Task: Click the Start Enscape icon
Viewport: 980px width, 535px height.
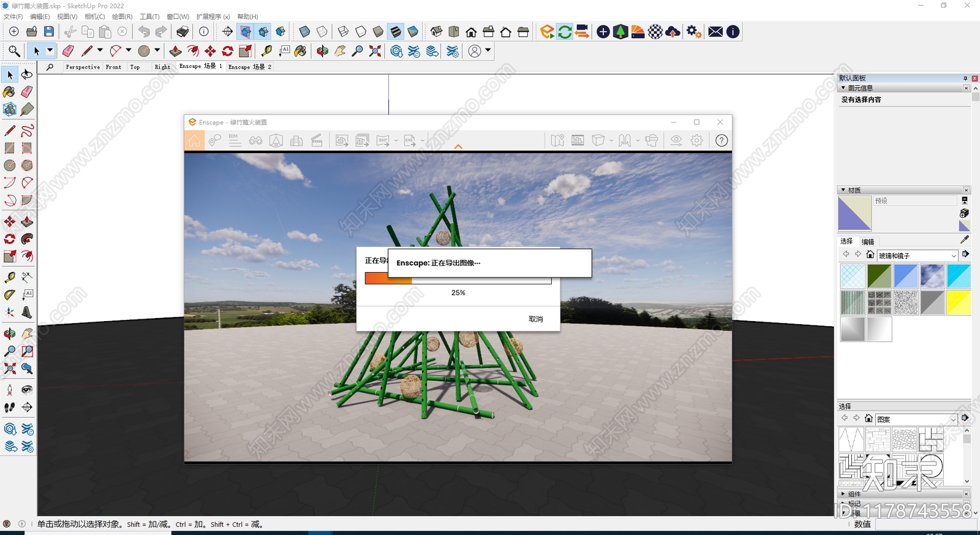Action: 547,31
